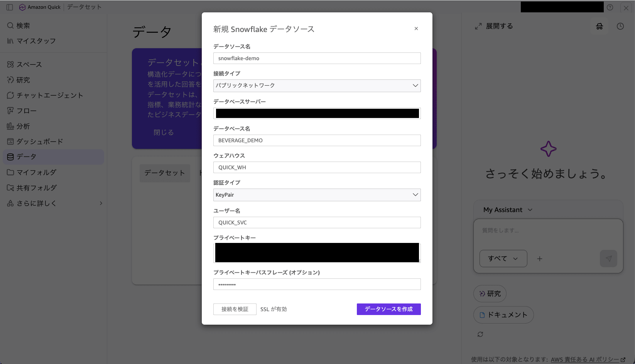Click データソースを作成 button
This screenshot has width=635, height=364.
389,309
